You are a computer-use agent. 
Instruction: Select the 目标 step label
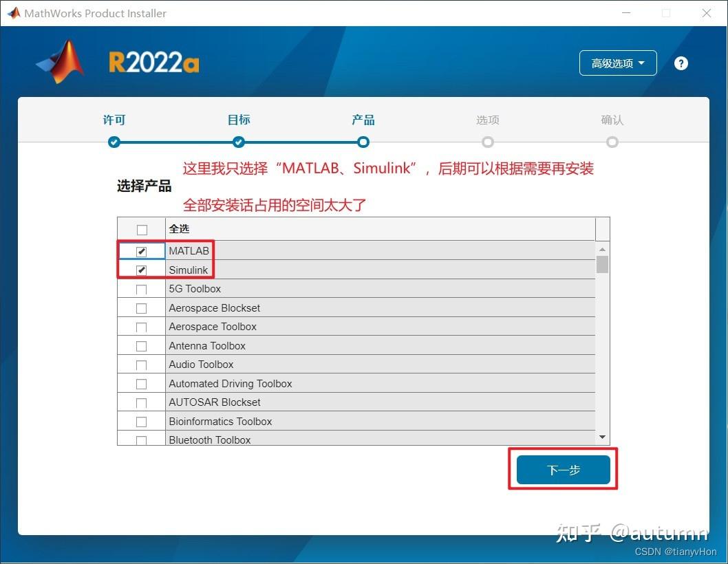[239, 120]
